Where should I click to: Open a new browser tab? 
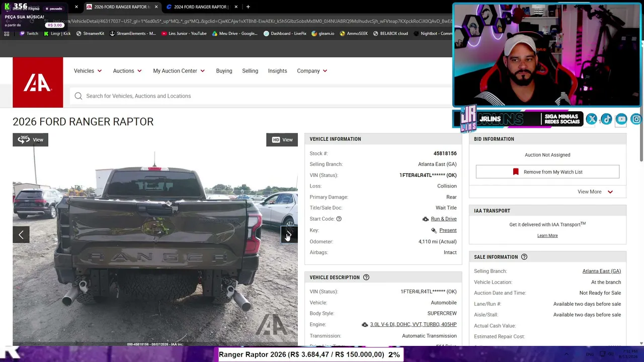point(248,7)
